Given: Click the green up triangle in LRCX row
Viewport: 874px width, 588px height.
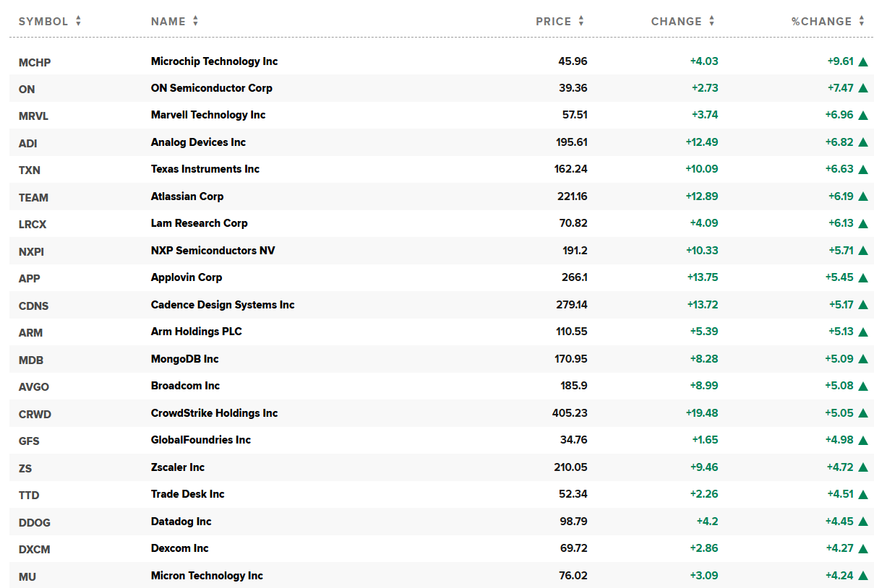Looking at the screenshot, I should (x=862, y=223).
